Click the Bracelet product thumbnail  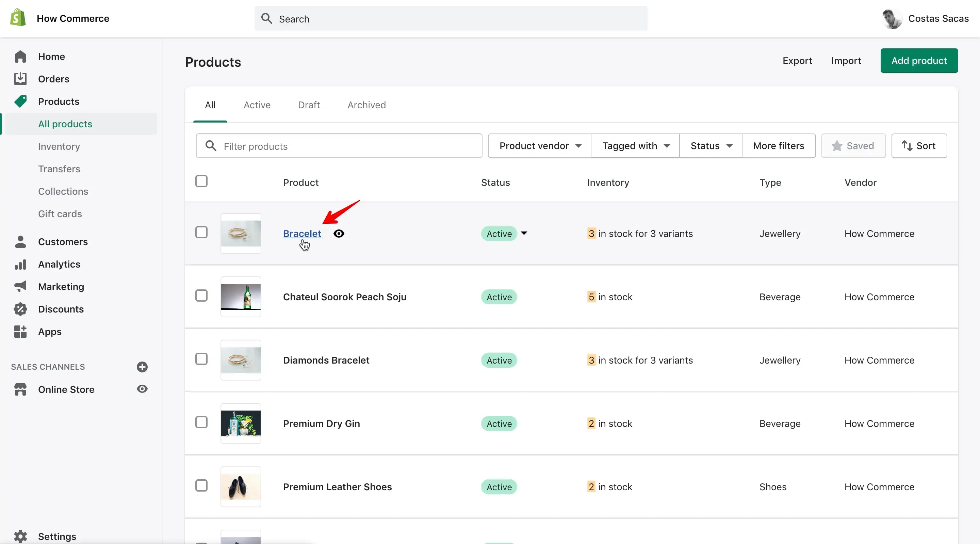[x=241, y=233]
